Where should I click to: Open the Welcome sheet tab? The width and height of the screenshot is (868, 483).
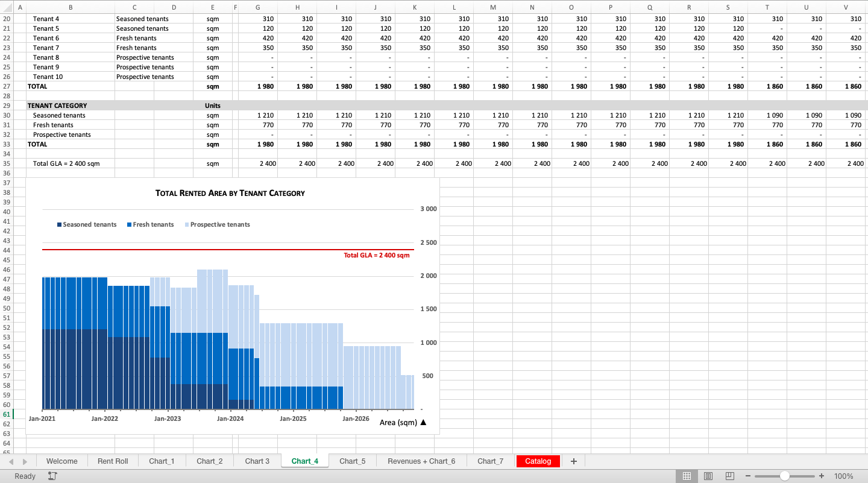(x=62, y=461)
